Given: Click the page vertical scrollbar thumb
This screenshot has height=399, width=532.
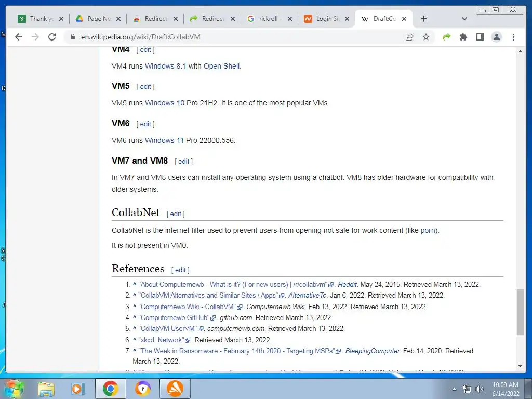Looking at the screenshot, I should (x=520, y=312).
